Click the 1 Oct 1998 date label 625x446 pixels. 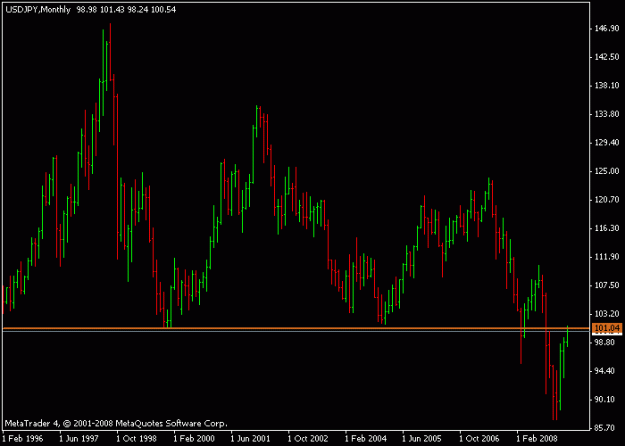pos(137,438)
